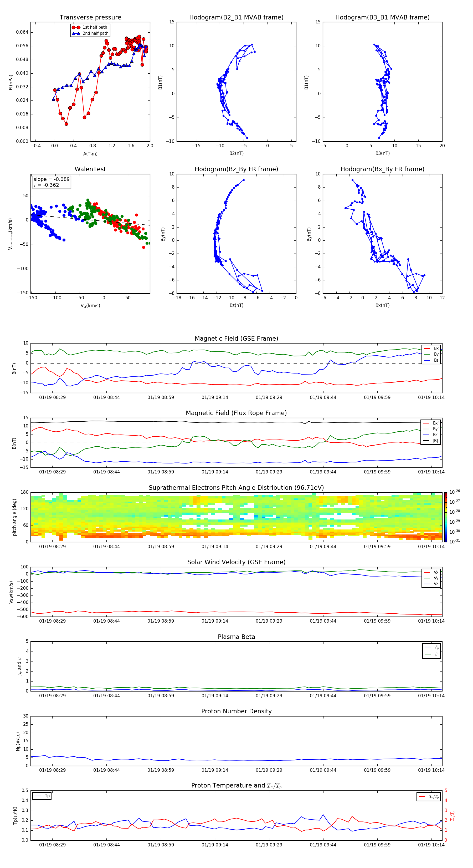
Task: Click 'Bx' in GSE magnetic field legend
Action: coord(431,349)
